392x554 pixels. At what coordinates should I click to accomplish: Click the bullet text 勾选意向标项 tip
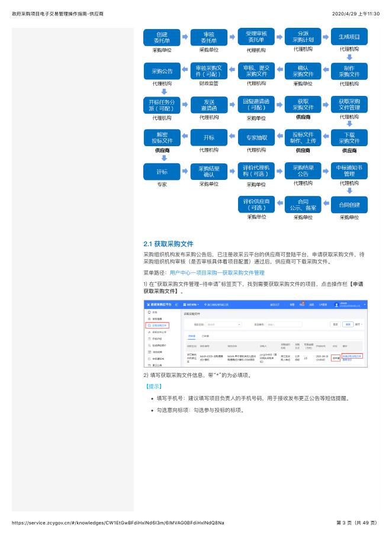200,410
